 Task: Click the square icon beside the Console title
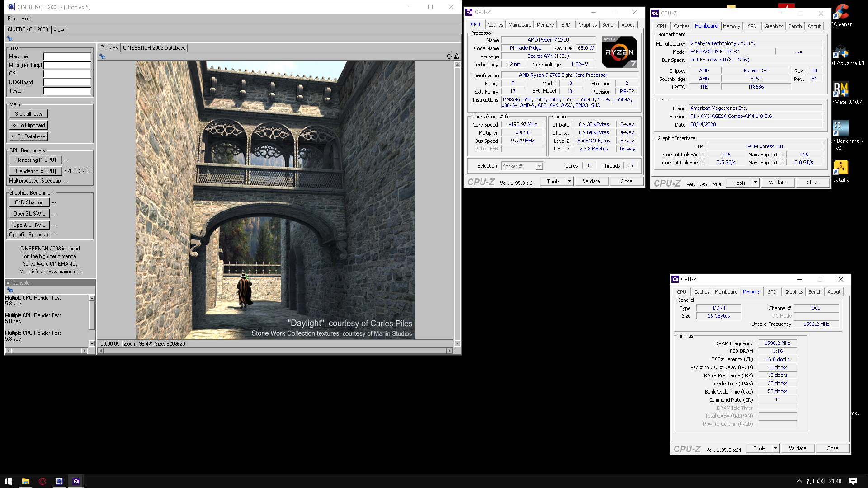8,283
